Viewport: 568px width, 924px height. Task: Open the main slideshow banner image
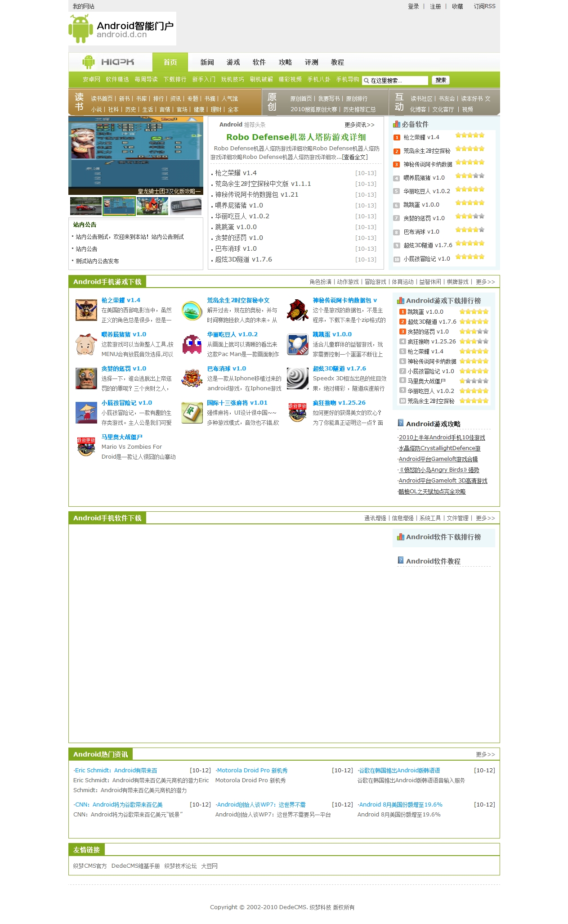point(136,155)
